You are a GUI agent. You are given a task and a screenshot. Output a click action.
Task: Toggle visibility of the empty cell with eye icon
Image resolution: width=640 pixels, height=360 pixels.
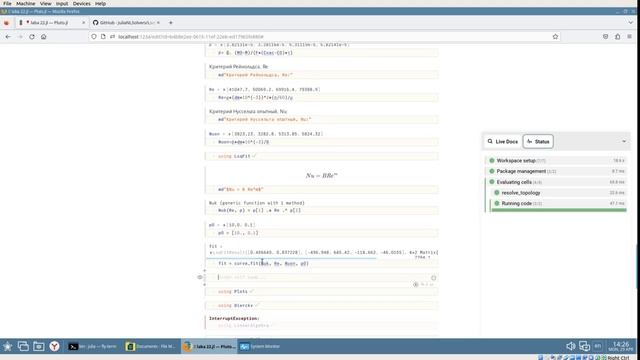click(x=200, y=277)
